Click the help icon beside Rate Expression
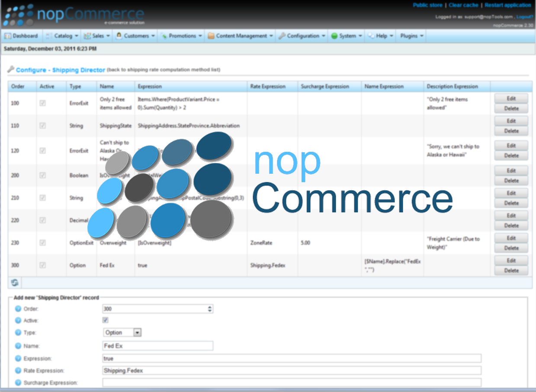Image resolution: width=536 pixels, height=392 pixels. [18, 370]
